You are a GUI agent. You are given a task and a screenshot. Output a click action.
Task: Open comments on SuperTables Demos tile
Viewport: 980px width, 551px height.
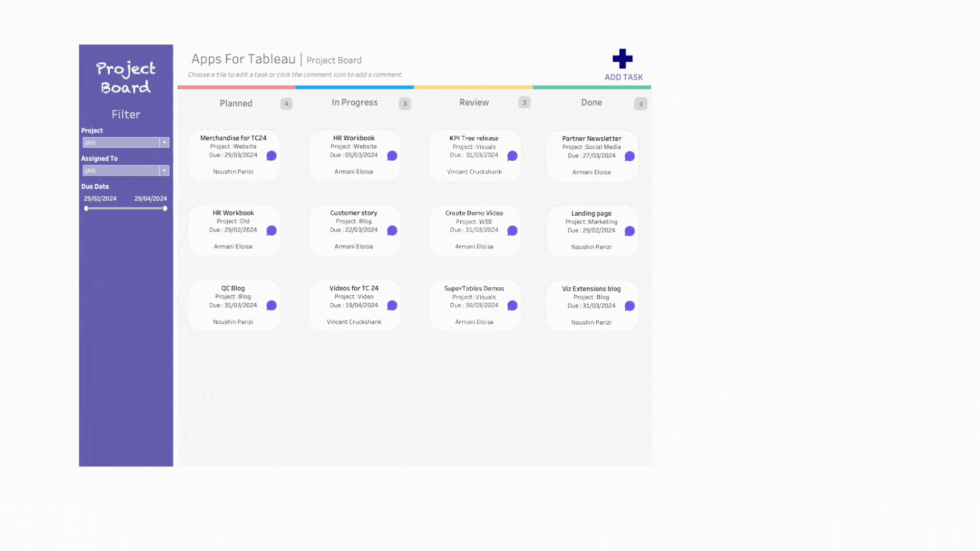(512, 306)
